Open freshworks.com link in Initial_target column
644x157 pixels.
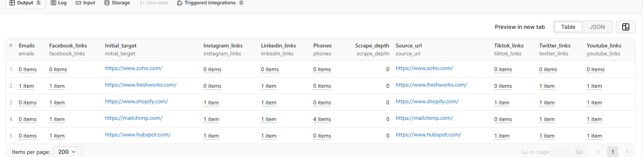point(141,85)
